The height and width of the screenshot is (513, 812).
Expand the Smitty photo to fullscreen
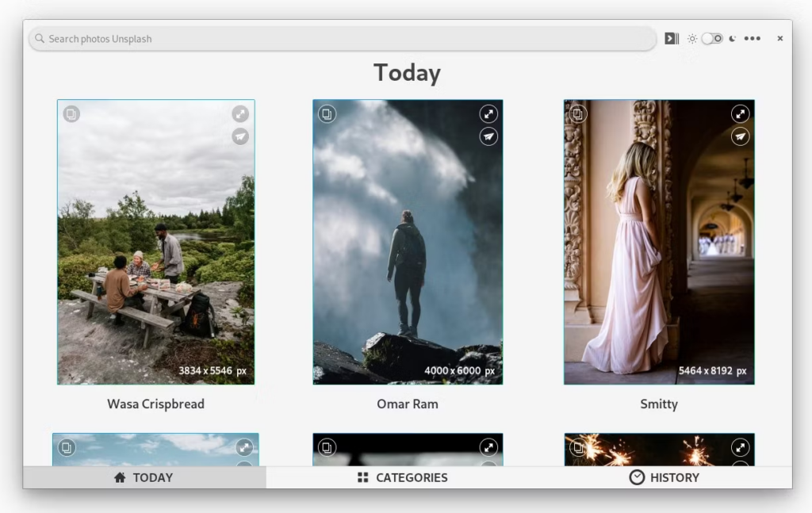point(740,114)
